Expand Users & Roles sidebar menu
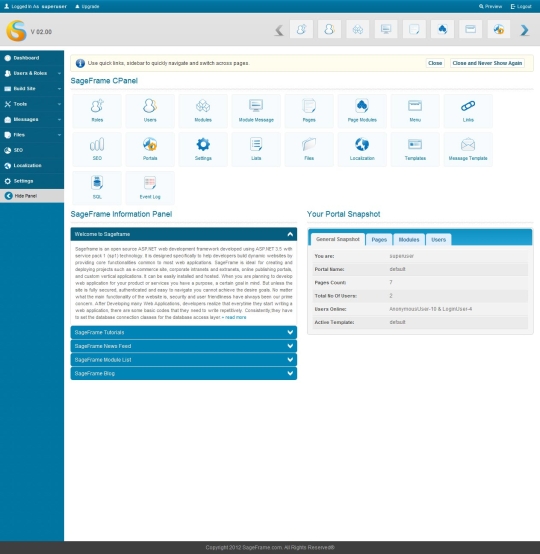The width and height of the screenshot is (540, 554). point(32,73)
